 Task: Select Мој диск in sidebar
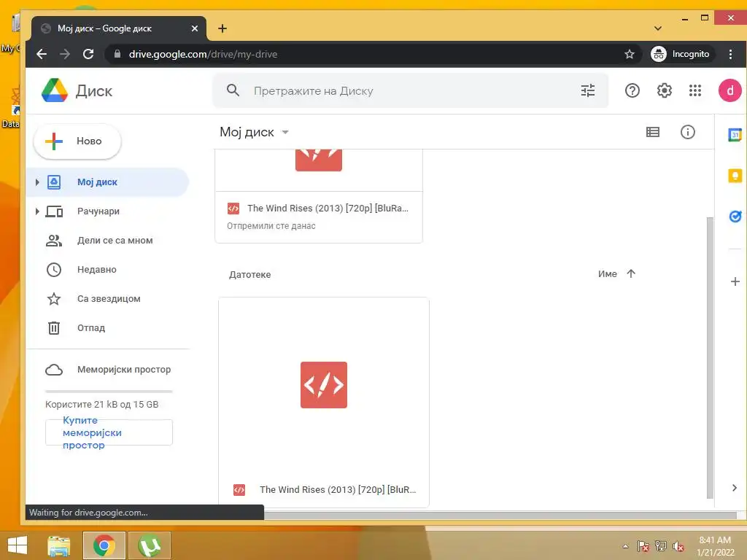[107, 182]
